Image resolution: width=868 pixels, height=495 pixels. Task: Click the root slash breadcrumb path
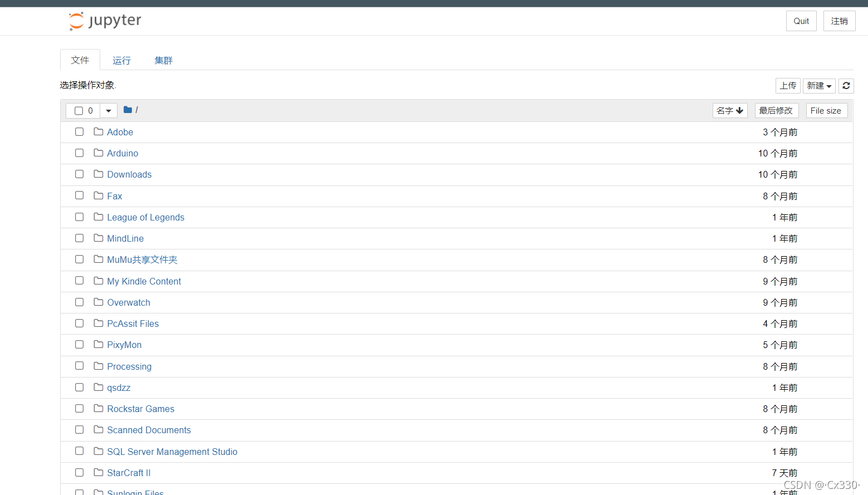[x=136, y=110]
